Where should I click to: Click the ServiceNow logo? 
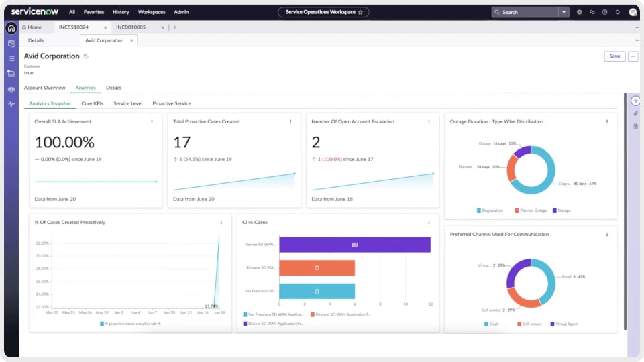pos(35,12)
